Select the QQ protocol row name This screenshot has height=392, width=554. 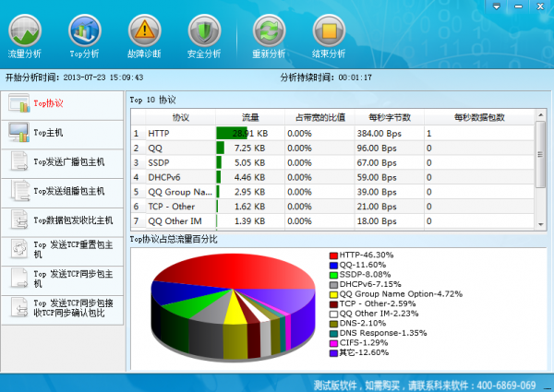pyautogui.click(x=155, y=148)
